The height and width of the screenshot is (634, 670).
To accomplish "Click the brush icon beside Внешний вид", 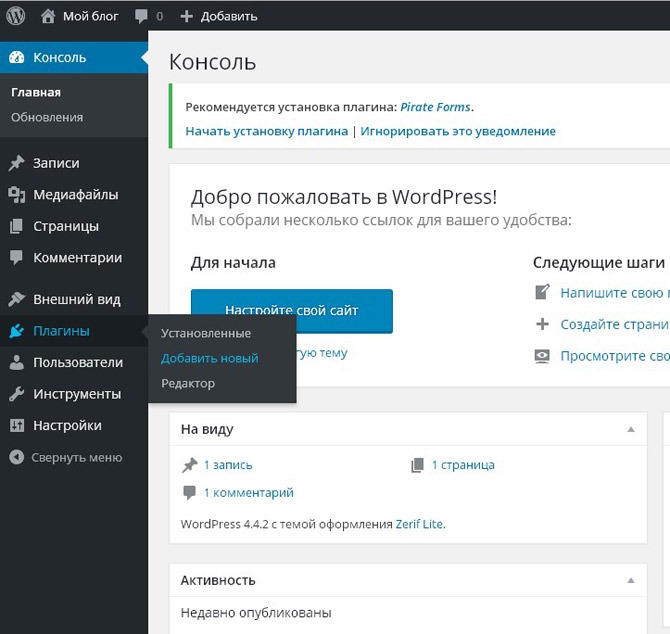I will 16,299.
